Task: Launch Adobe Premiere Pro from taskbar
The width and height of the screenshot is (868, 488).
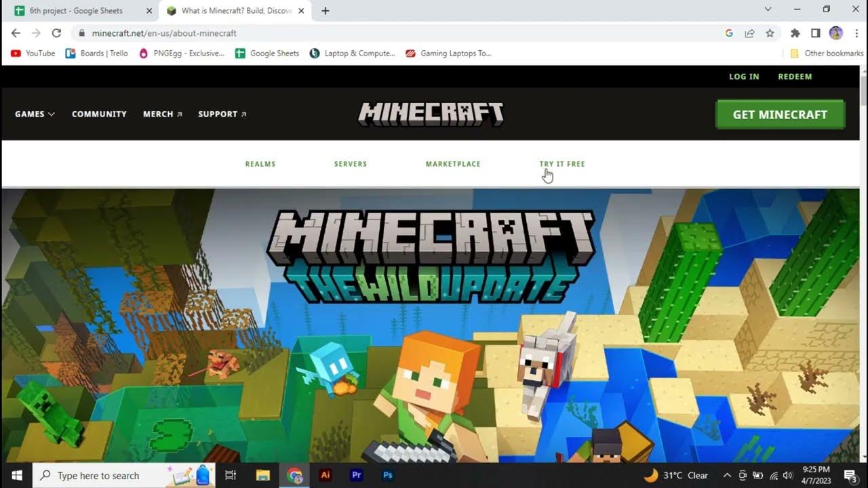Action: [357, 475]
